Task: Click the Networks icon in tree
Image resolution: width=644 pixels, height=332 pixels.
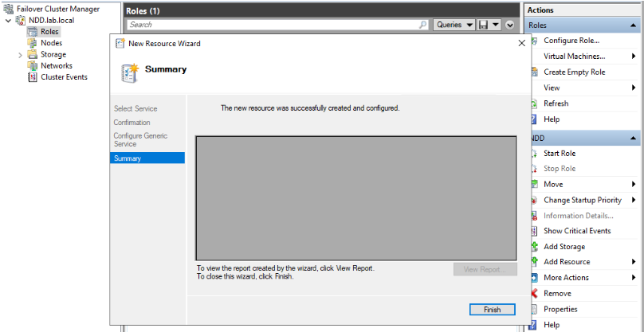Action: pos(33,65)
